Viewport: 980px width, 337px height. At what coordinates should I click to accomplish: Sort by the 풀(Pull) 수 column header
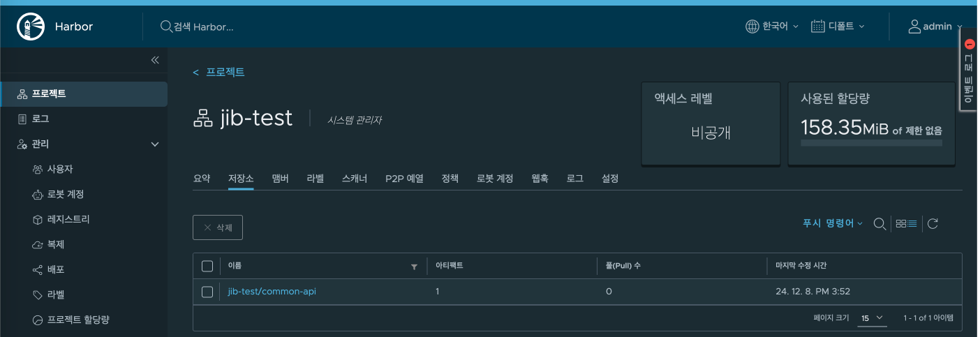pos(623,266)
